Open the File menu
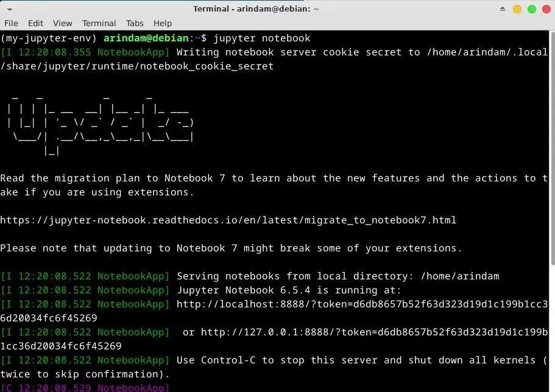This screenshot has height=392, width=555. 11,23
